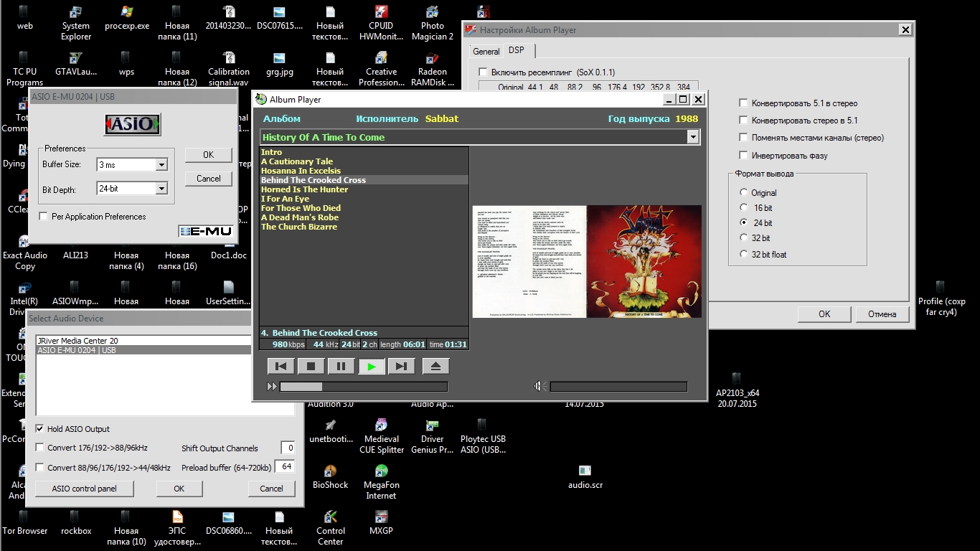Open Calibration signal.wav desktop file
Screen dimensions: 980x551
pos(229,69)
